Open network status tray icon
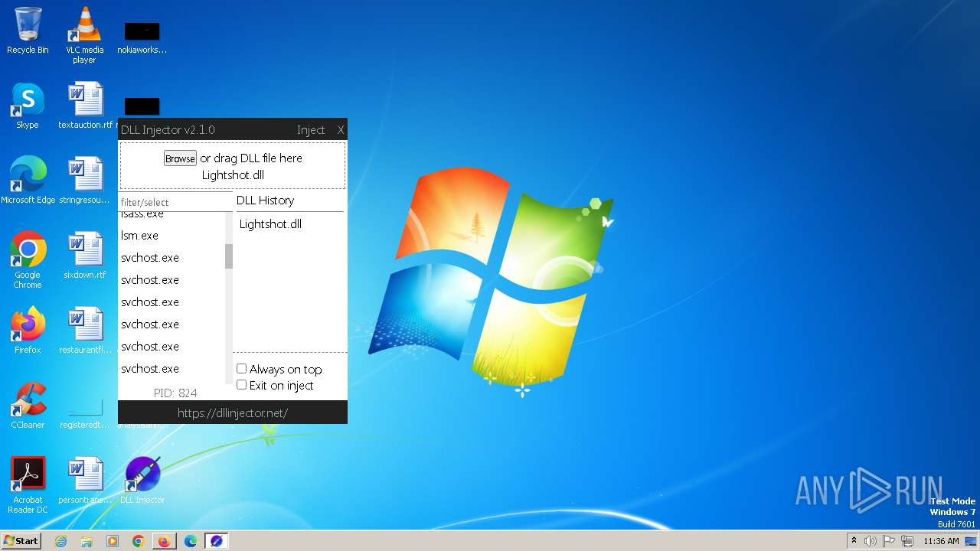This screenshot has width=980, height=551. [x=907, y=541]
